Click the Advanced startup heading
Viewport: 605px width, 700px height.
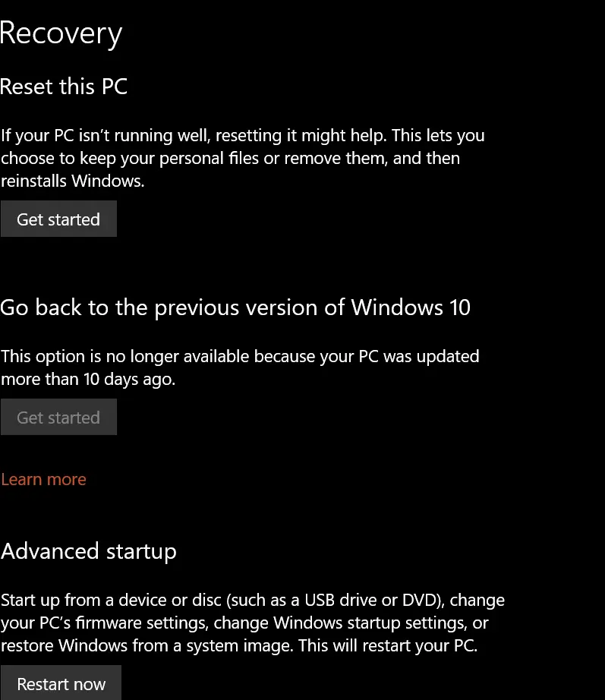click(89, 550)
